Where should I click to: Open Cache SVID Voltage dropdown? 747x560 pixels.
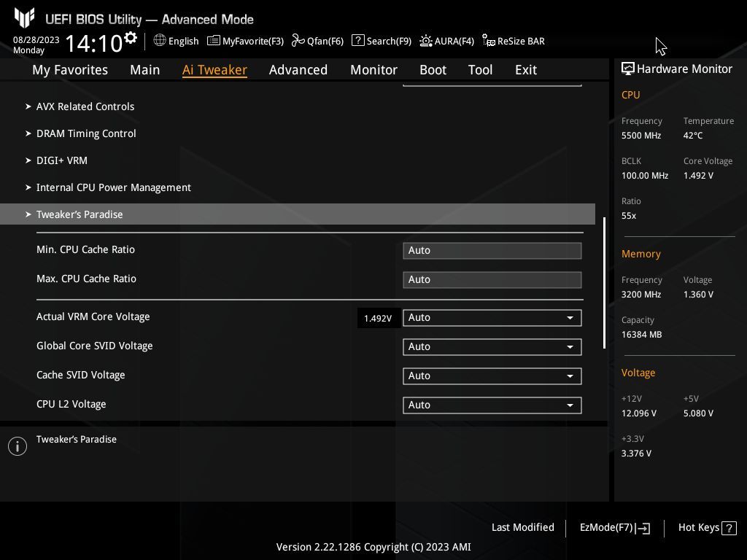[492, 376]
